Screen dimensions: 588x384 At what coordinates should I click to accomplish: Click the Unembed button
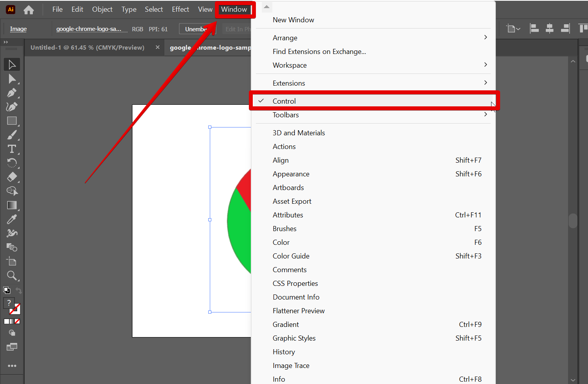point(196,29)
